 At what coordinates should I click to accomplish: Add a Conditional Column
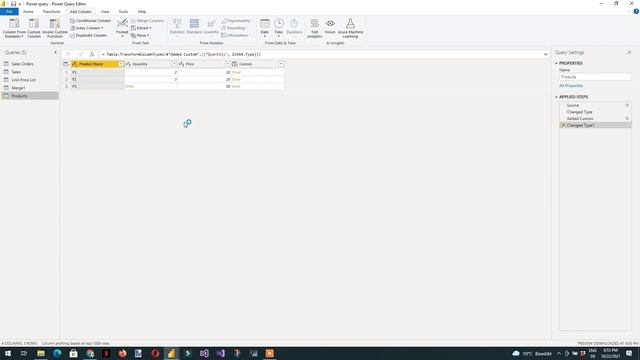tap(90, 20)
